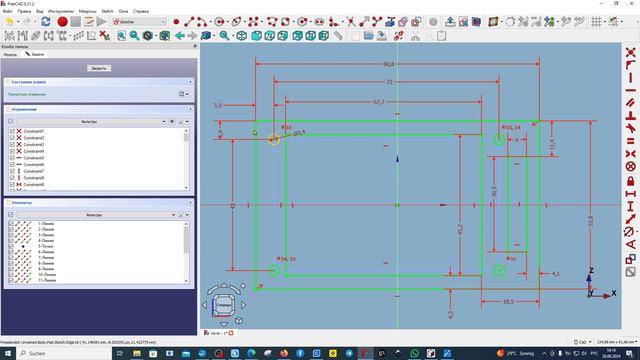Screen dimensions: 640x360
Task: Click the taskbar Suchen search box
Action: click(x=64, y=353)
